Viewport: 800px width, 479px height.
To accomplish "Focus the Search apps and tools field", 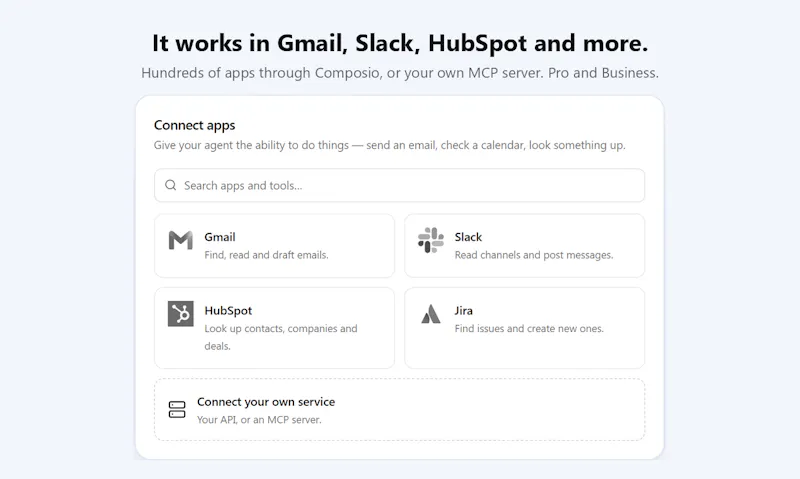I will [x=399, y=185].
